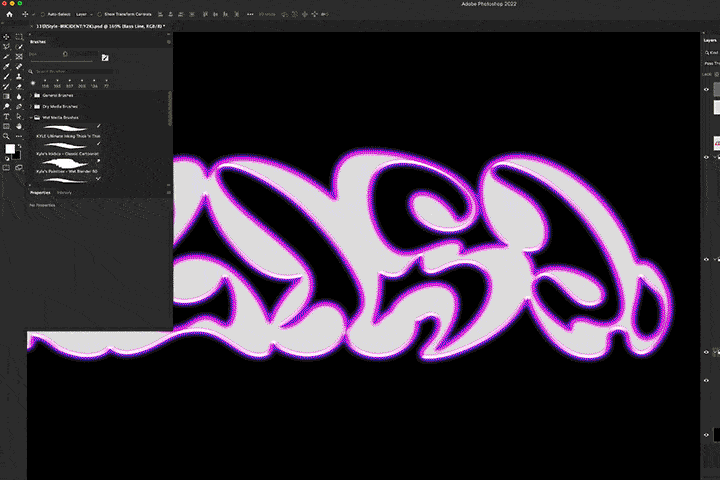
Task: Select the Rectangle shape tool
Action: point(6,126)
